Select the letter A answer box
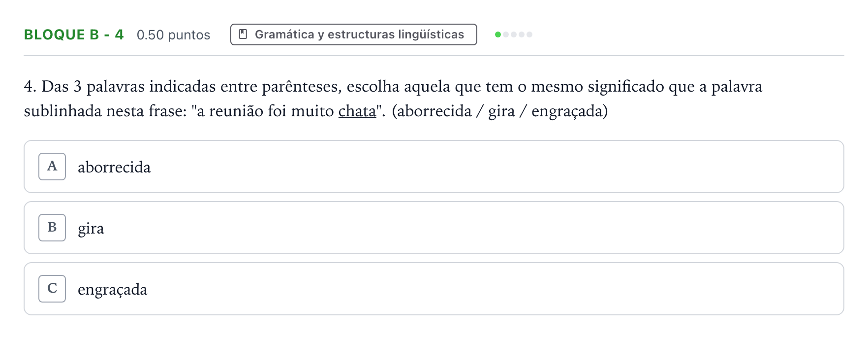Screen dimensions: 868x339 pos(52,167)
